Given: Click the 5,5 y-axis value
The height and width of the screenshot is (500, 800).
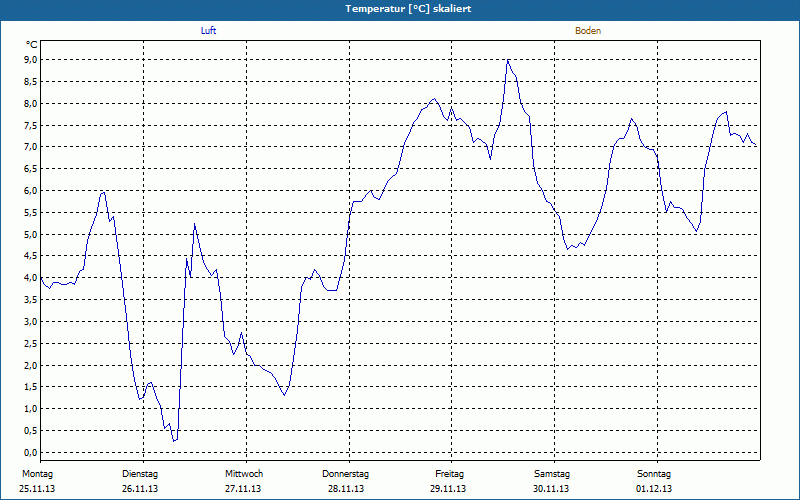Looking at the screenshot, I should click(31, 213).
